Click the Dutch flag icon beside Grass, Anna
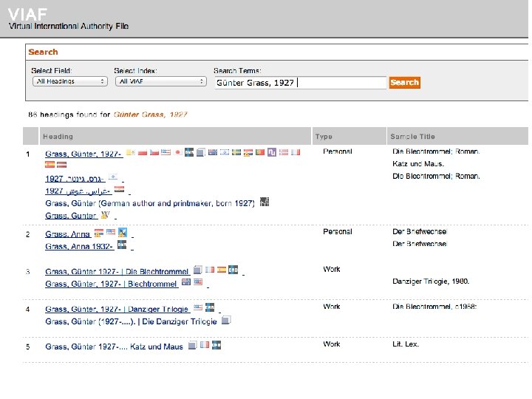The width and height of the screenshot is (532, 399). click(x=99, y=233)
